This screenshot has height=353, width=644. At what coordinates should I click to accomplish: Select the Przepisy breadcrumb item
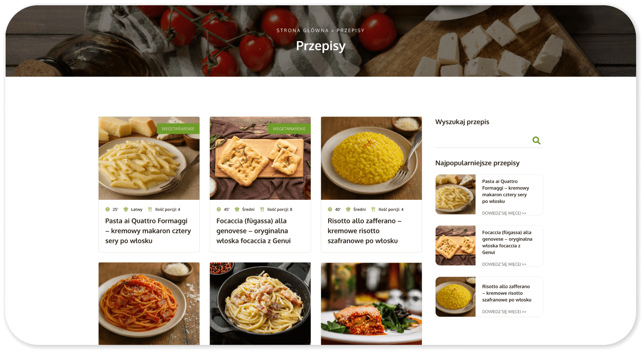click(351, 31)
